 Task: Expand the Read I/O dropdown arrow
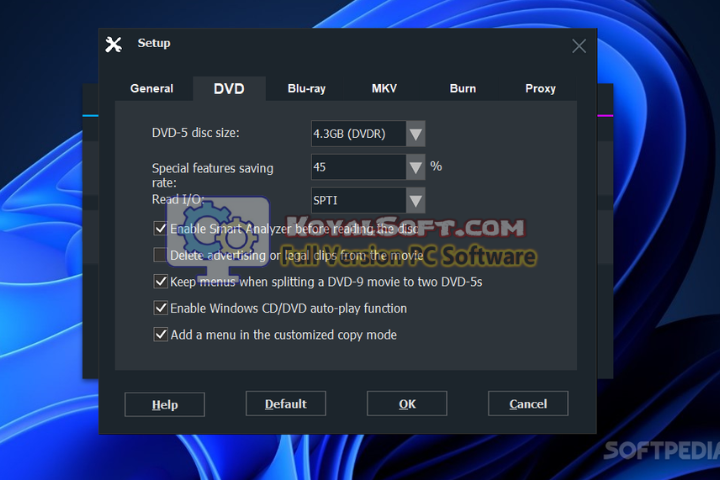(x=416, y=200)
